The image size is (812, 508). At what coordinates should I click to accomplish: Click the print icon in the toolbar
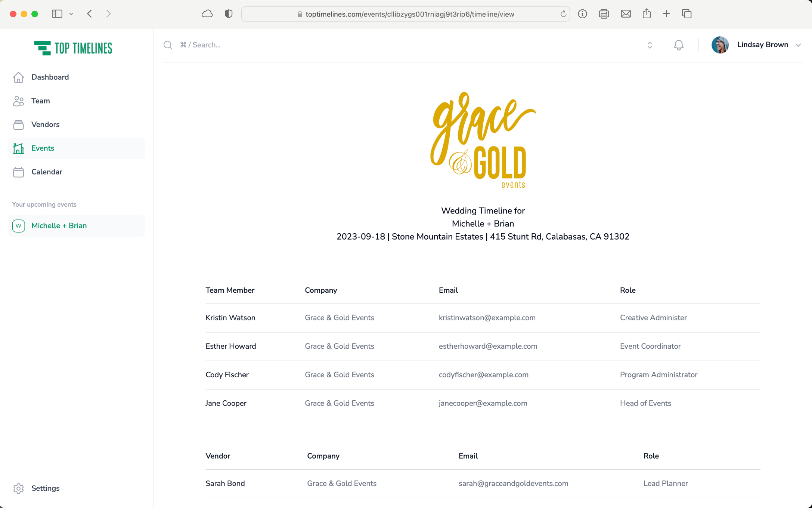click(x=604, y=14)
